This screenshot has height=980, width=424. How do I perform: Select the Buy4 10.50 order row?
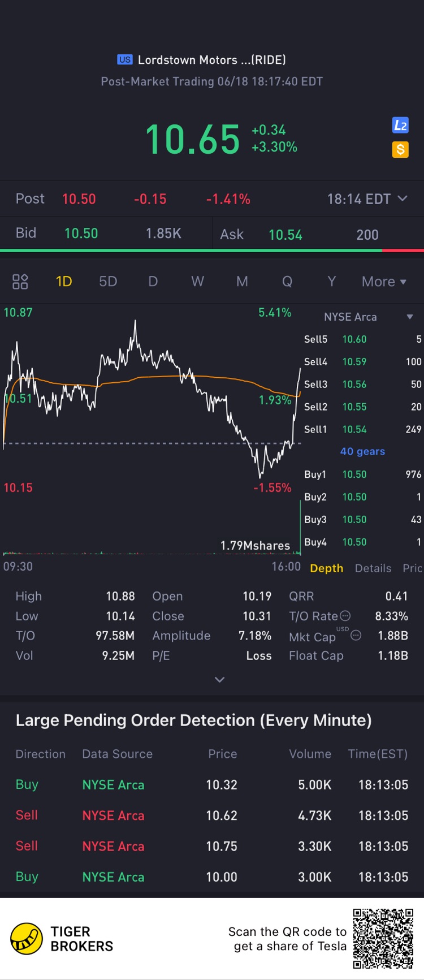[x=362, y=542]
